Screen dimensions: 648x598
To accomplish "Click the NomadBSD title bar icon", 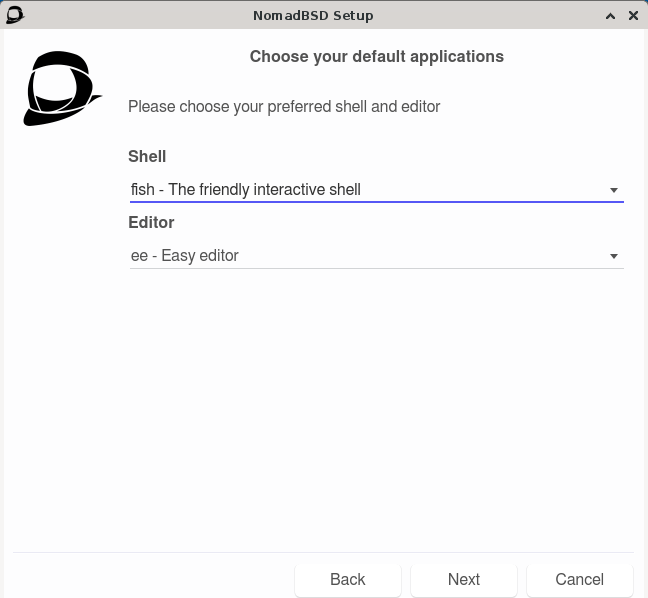I will [15, 15].
